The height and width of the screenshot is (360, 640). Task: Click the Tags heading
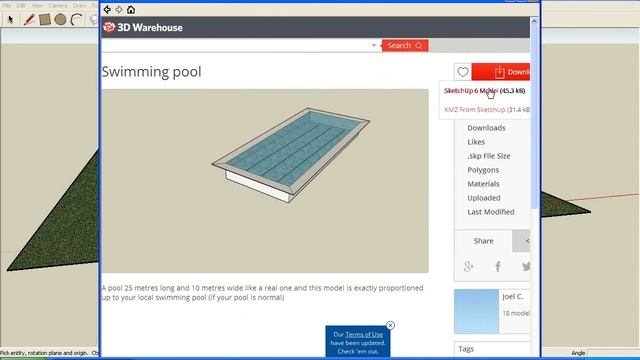point(466,349)
